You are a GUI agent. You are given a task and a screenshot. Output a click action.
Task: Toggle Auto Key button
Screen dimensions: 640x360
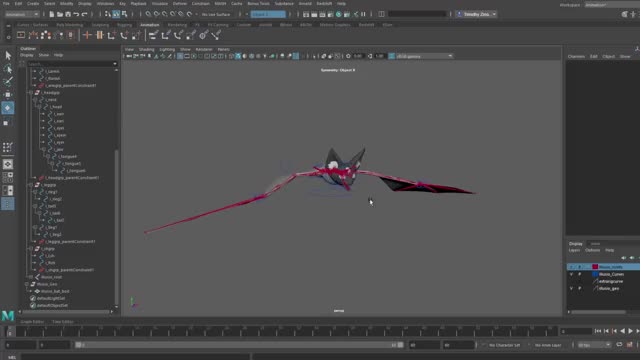[630, 345]
